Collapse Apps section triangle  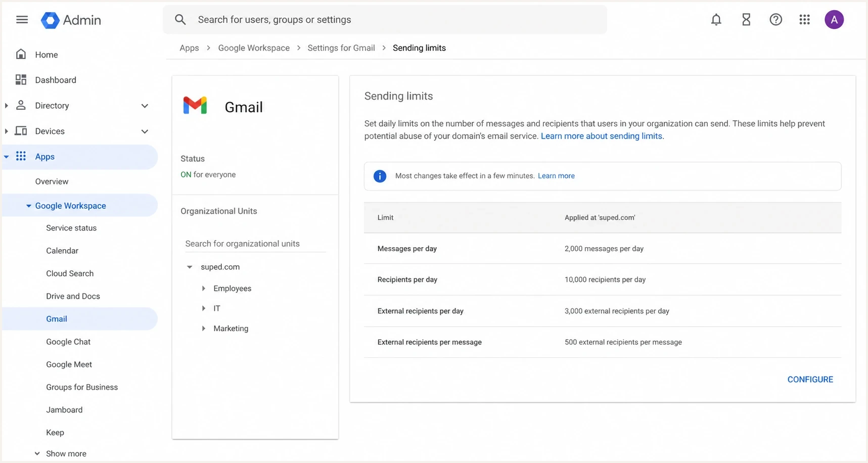click(6, 157)
